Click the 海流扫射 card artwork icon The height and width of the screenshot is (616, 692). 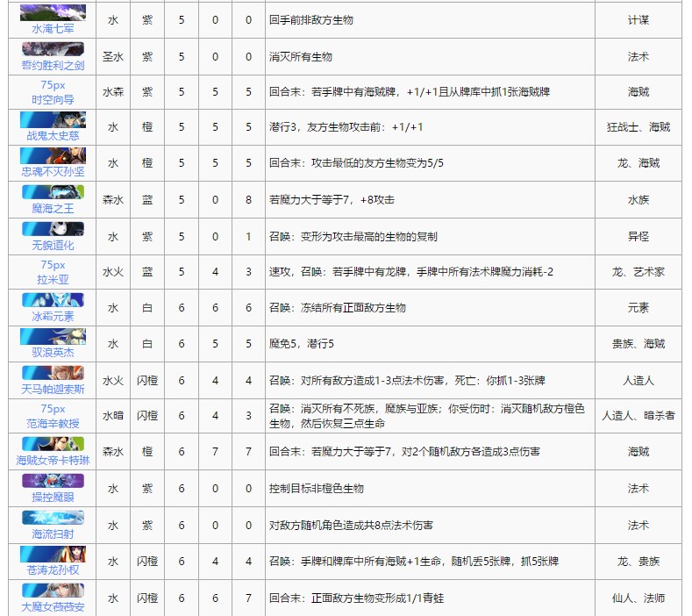click(53, 517)
